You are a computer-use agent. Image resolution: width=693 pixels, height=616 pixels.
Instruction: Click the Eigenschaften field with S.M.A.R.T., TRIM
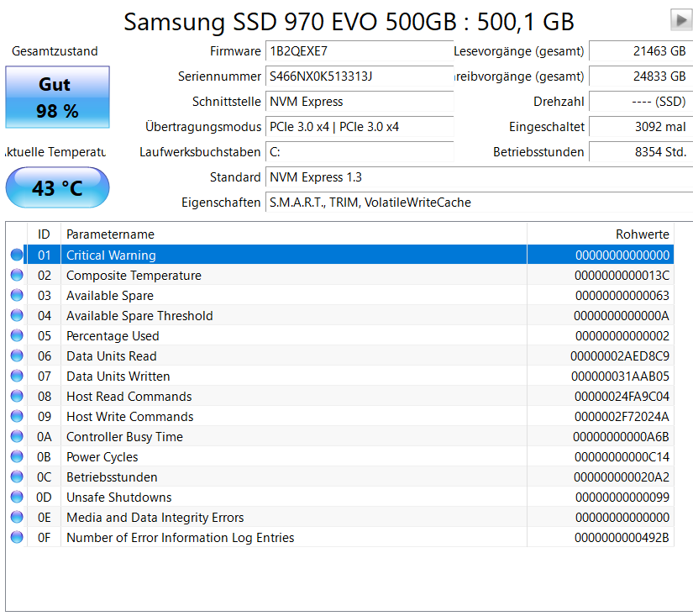pos(479,203)
